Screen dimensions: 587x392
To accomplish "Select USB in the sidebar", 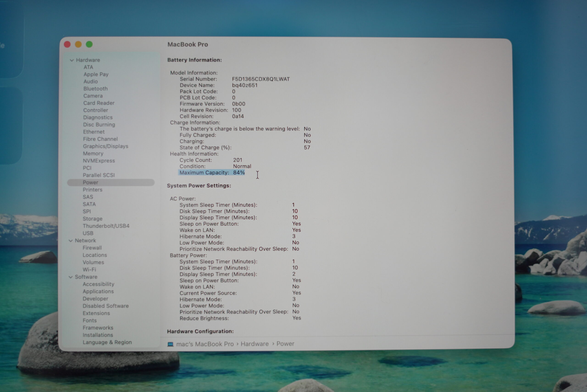I will coord(88,234).
